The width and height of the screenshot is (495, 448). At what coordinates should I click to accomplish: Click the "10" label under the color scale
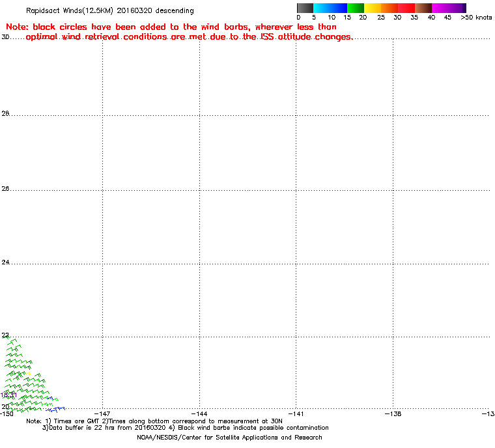pos(332,18)
